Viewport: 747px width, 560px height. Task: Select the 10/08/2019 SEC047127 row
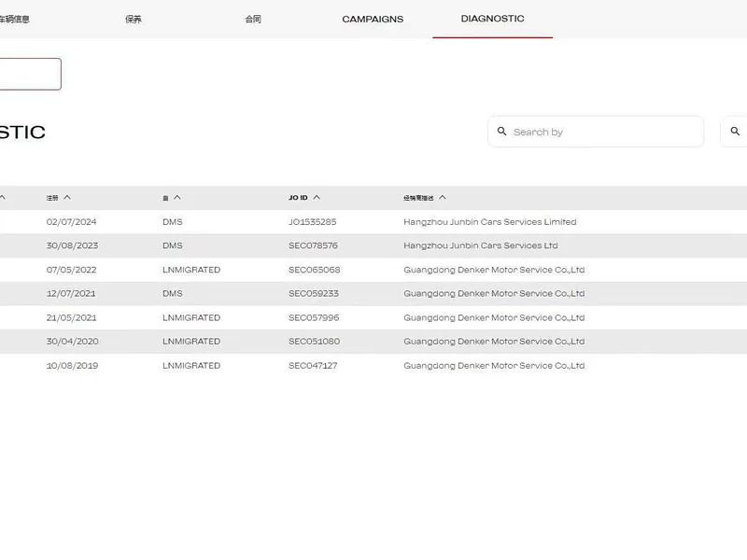[373, 365]
